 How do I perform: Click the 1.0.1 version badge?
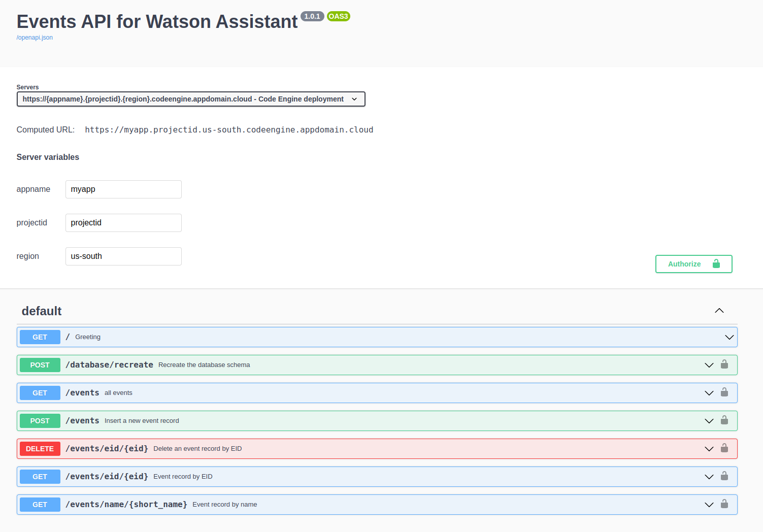pyautogui.click(x=312, y=16)
